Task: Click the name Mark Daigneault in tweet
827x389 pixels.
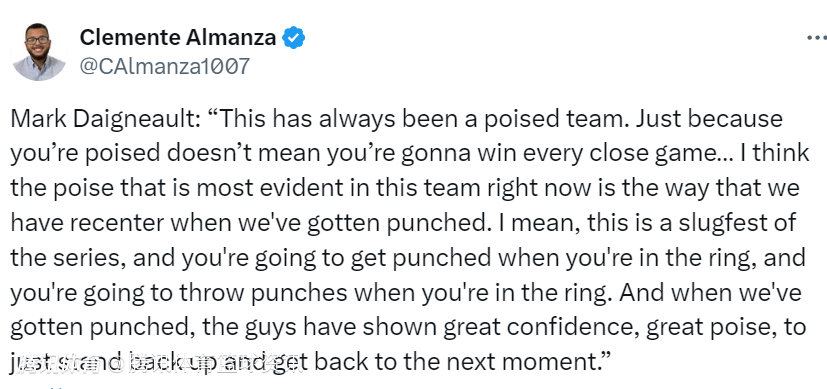Action: coord(105,120)
